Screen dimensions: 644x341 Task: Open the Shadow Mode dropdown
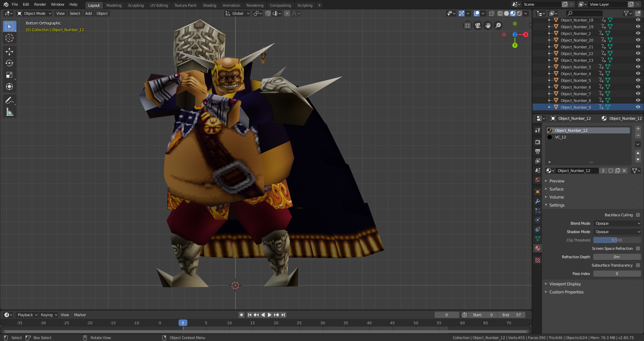pyautogui.click(x=617, y=232)
